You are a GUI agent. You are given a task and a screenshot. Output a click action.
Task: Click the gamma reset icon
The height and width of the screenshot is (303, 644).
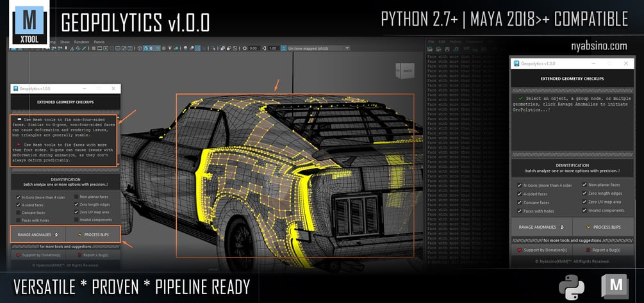pos(264,48)
